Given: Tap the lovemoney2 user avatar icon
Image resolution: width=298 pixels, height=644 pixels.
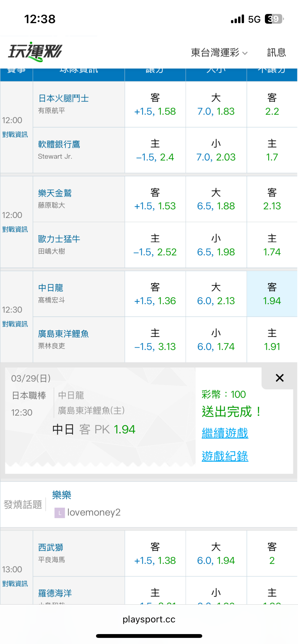Looking at the screenshot, I should [x=60, y=513].
